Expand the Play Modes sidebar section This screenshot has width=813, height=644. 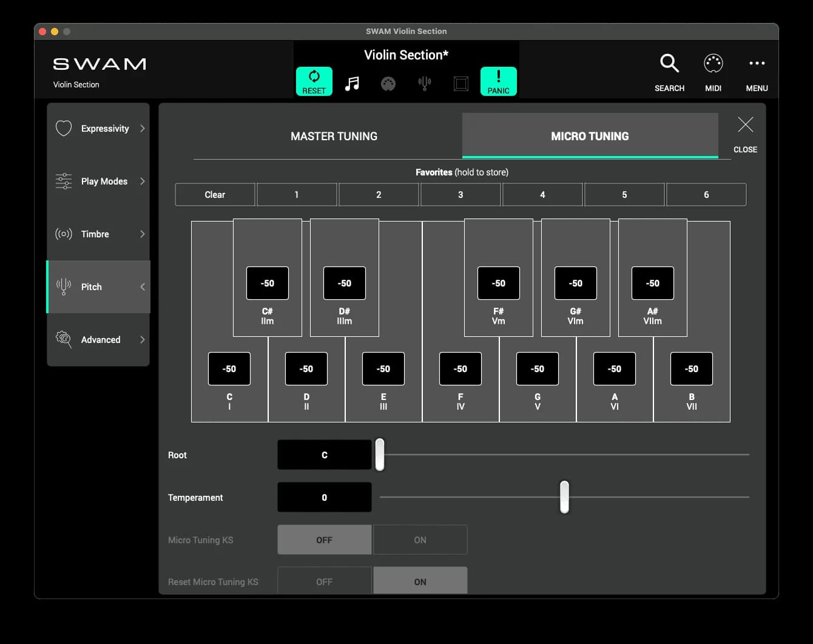pos(98,181)
